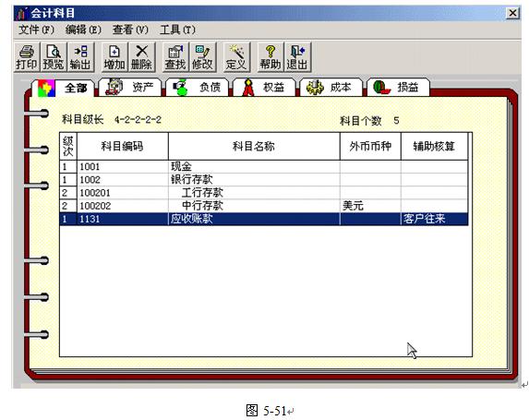Image resolution: width=529 pixels, height=420 pixels.
Task: Switch to the 负债 tab
Action: click(197, 88)
